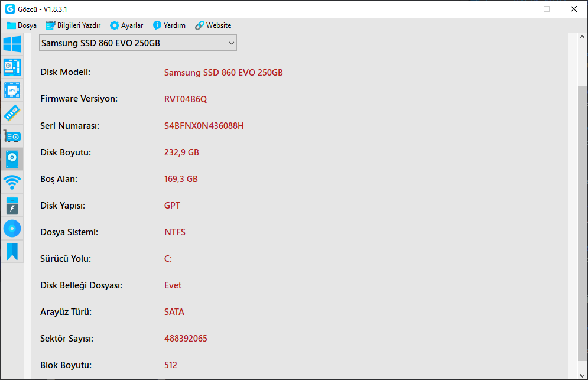Open the bookmark sidebar icon
The image size is (588, 380).
[12, 251]
